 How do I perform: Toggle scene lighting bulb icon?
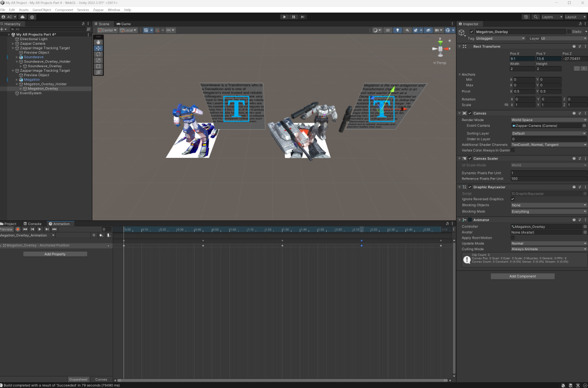tap(396, 30)
